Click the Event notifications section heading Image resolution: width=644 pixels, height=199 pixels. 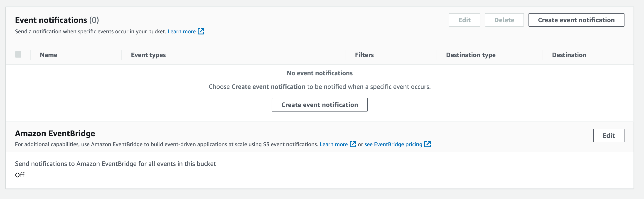click(x=57, y=20)
